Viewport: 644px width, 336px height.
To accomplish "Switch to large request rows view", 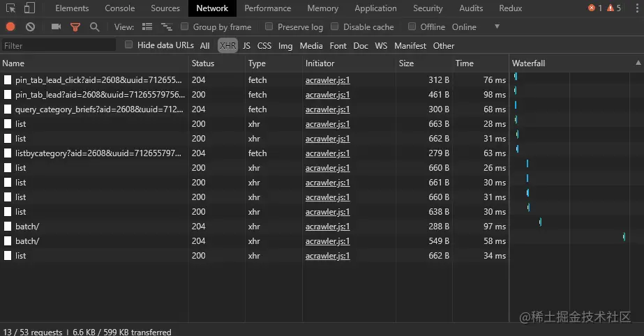I will (147, 27).
